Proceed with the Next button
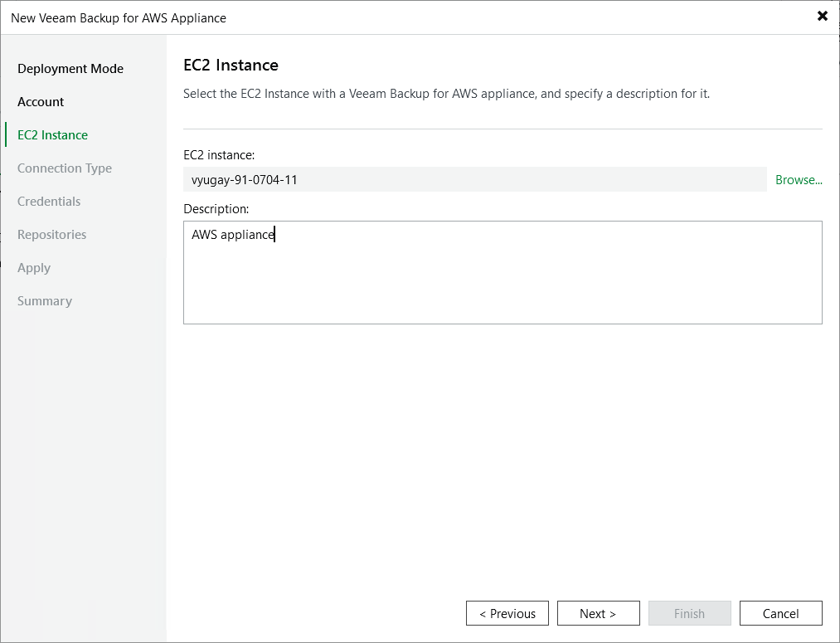This screenshot has width=840, height=643. [x=598, y=614]
